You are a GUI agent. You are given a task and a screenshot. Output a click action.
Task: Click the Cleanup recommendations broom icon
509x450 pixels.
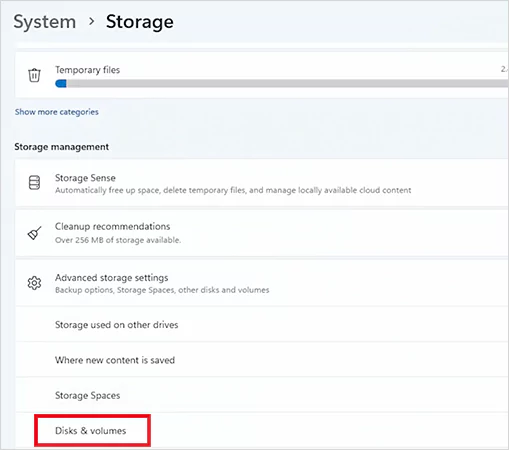tap(34, 233)
